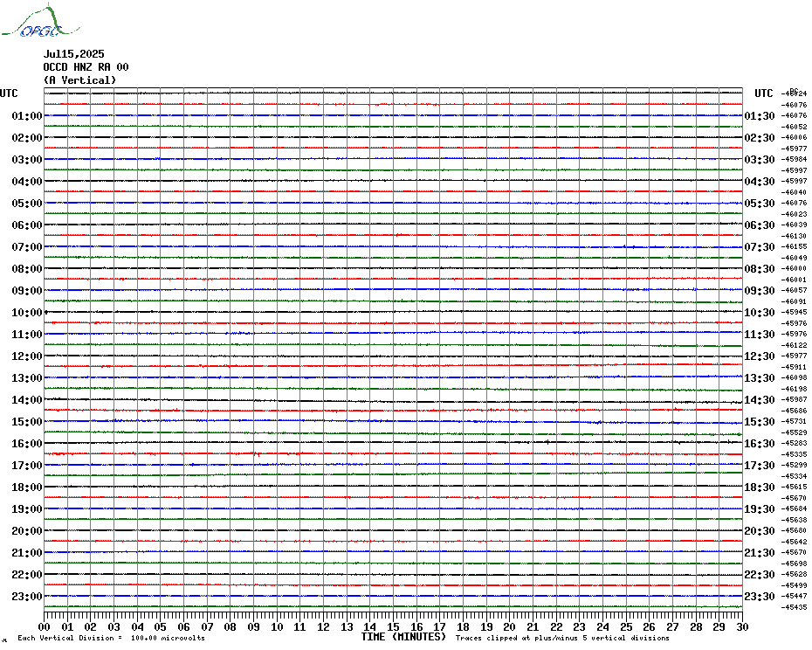Screen dimensions: 812x650
Task: Click the 03:00 hour label
Action: [27, 160]
